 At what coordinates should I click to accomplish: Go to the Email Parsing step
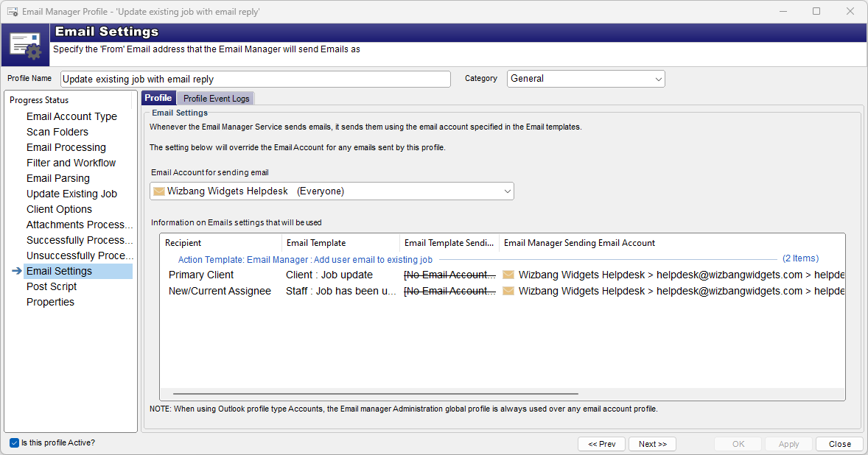pyautogui.click(x=58, y=179)
